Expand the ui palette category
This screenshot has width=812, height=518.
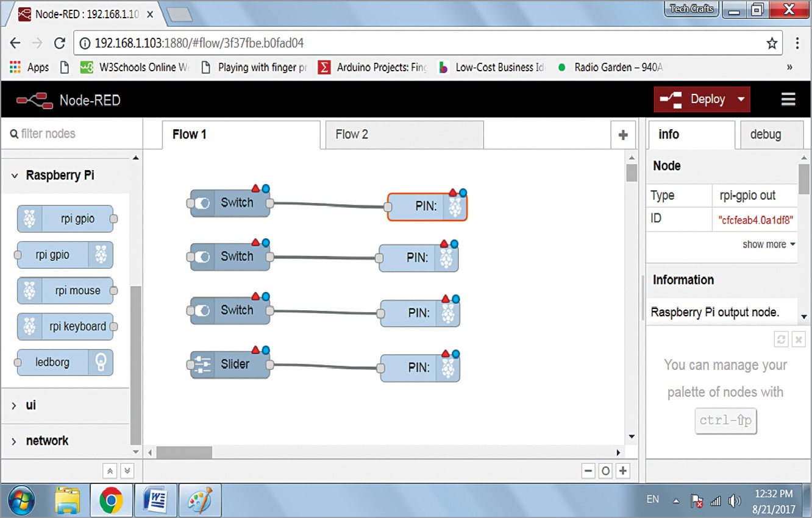(x=15, y=405)
